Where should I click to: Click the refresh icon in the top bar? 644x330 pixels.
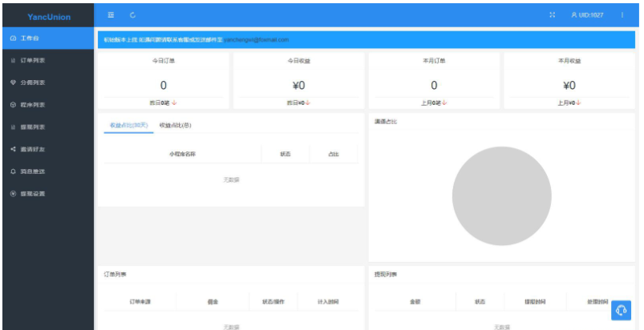[x=132, y=15]
